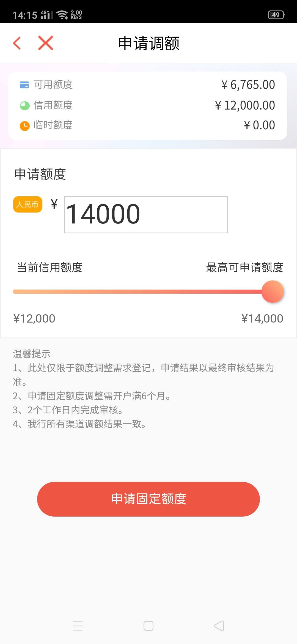Viewport: 297px width, 644px height.
Task: Click the middle of the slider track
Action: click(137, 292)
